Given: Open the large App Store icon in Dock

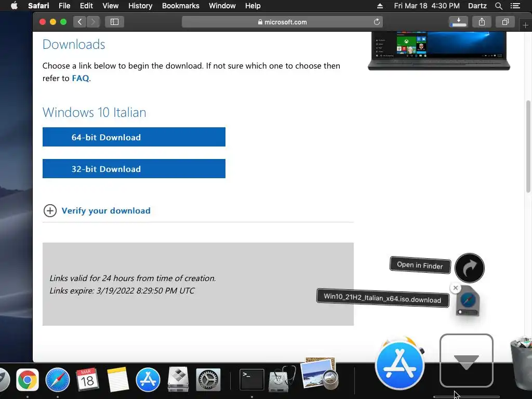Looking at the screenshot, I should (400, 365).
